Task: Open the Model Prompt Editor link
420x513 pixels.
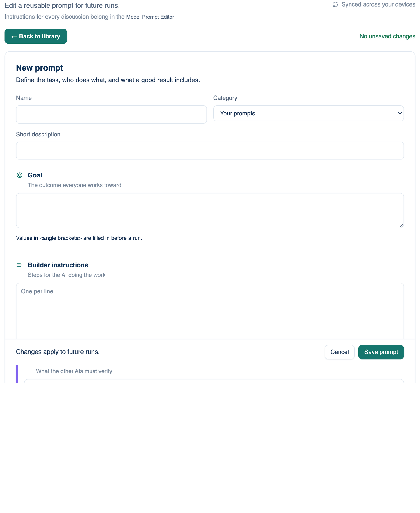Action: [150, 17]
